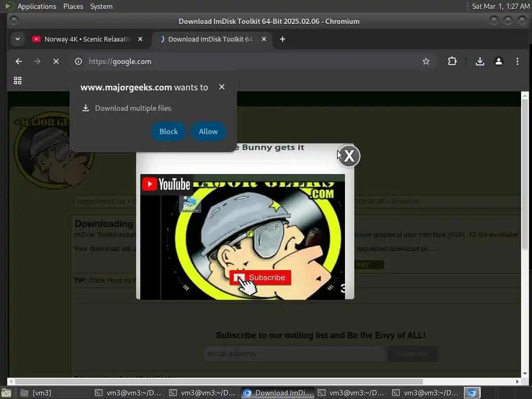The height and width of the screenshot is (399, 532).
Task: Close the YouTube popup with X
Action: (x=349, y=156)
